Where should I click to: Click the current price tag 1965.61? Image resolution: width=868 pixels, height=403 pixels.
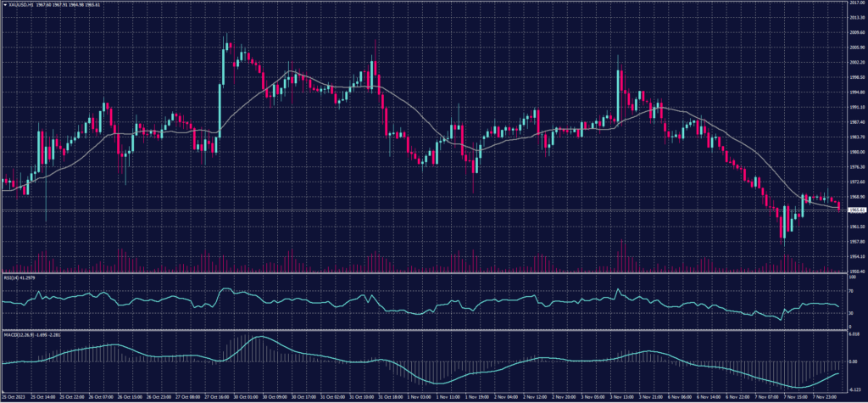click(x=856, y=210)
